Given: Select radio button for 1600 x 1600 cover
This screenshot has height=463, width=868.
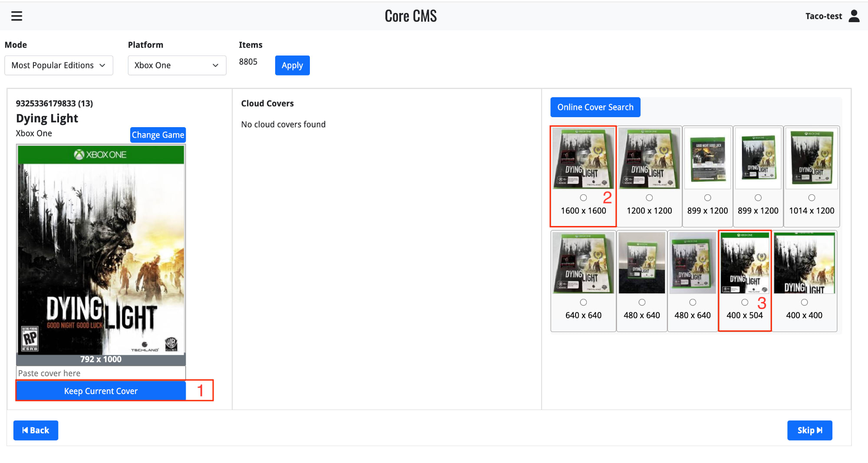Looking at the screenshot, I should pyautogui.click(x=583, y=198).
